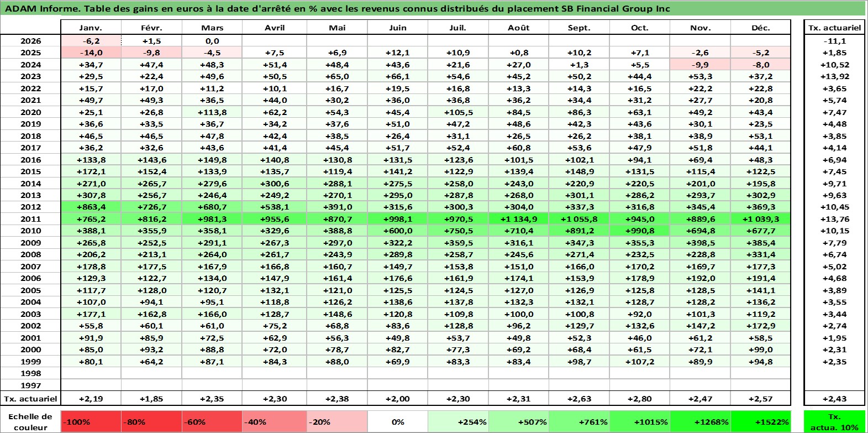Screen dimensions: 868x433
Task: Select the +22,8 cell for Déc. 2022
Action: [x=760, y=88]
